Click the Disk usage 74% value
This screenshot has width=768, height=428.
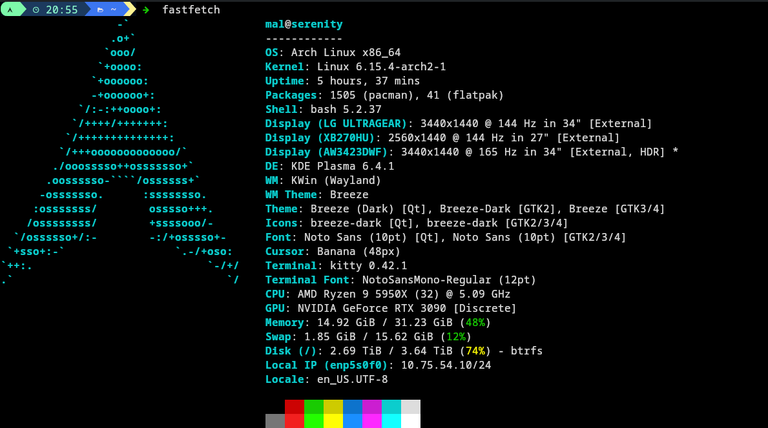click(475, 351)
